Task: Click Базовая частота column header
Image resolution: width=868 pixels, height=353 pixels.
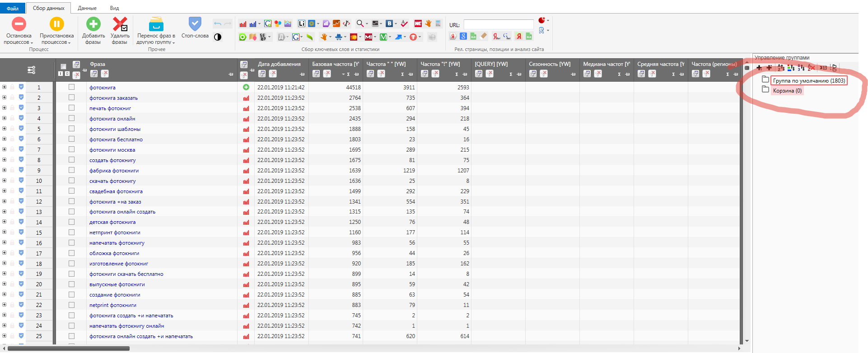Action: [x=336, y=64]
